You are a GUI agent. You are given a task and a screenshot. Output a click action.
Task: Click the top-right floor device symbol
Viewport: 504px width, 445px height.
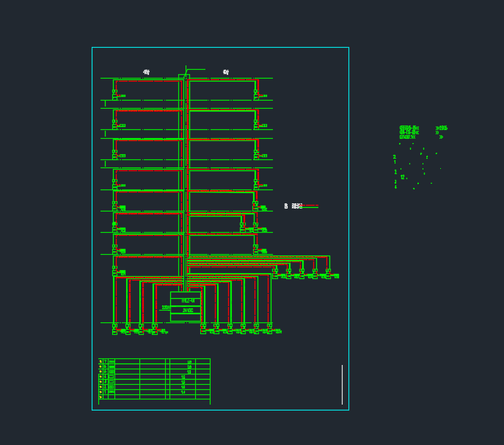pyautogui.click(x=256, y=94)
